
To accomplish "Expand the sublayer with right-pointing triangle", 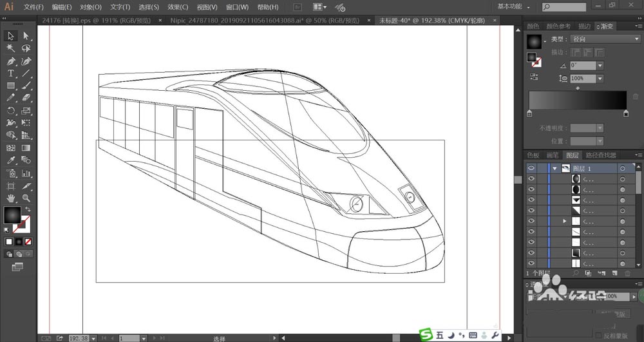I will pos(565,221).
